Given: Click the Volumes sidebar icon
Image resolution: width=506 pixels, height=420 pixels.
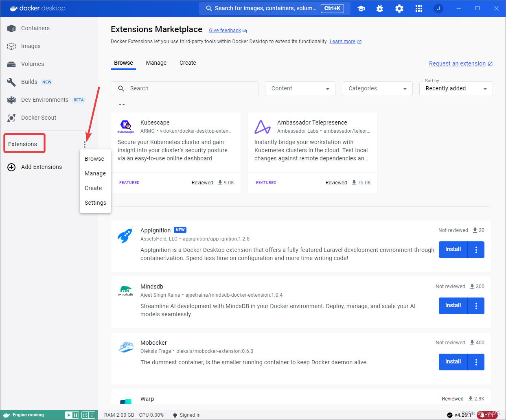Looking at the screenshot, I should [x=11, y=64].
